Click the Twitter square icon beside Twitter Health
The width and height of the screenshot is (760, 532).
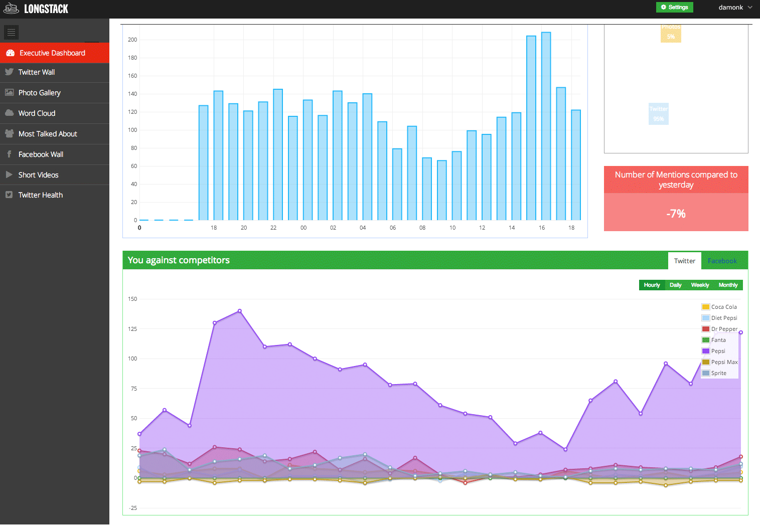pos(9,195)
